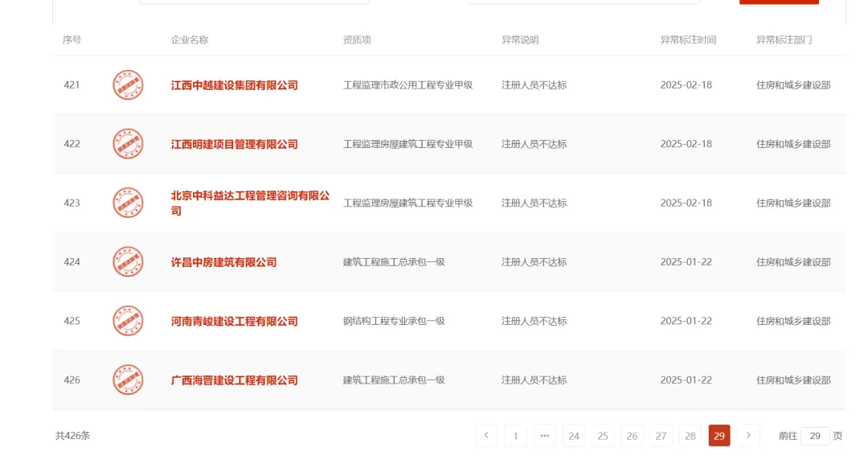Click the stamp icon for 广西海晋建设工程有限公司

[128, 380]
